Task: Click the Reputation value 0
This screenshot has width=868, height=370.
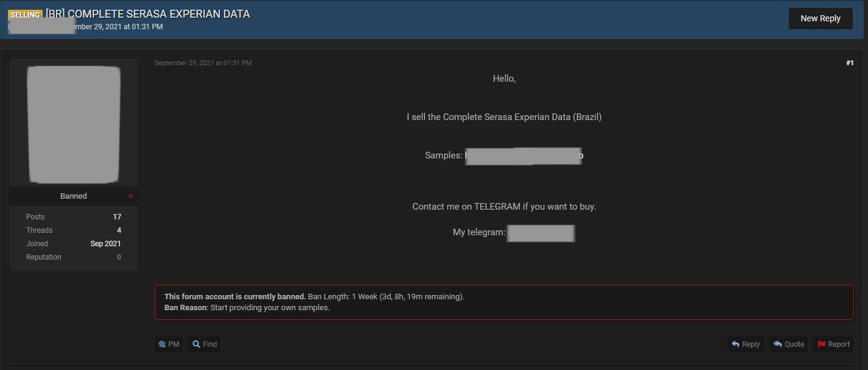Action: click(x=119, y=257)
